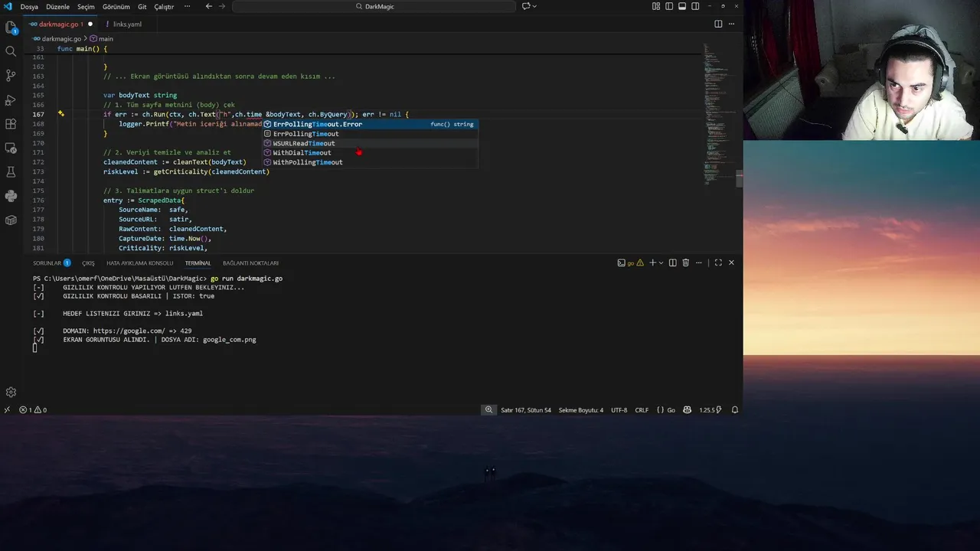The image size is (980, 551).
Task: Open Copilot chat icon in title bar
Action: (526, 6)
